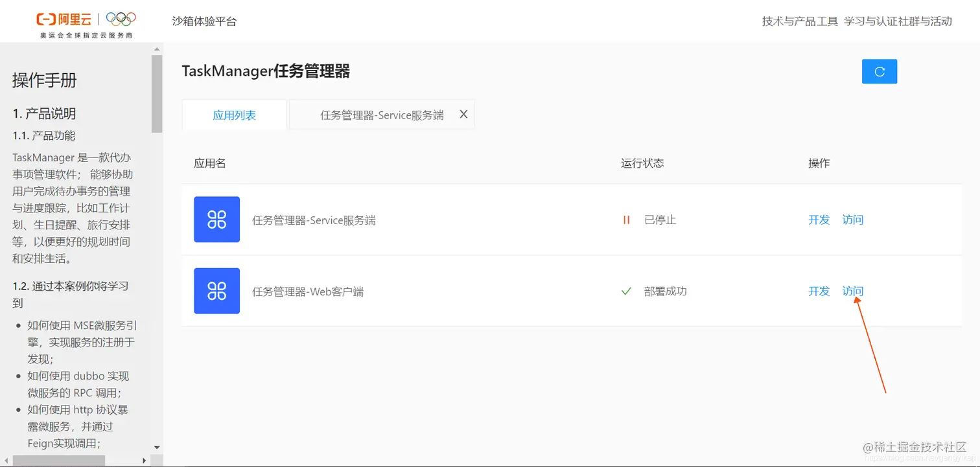Click the http 协议 Feign bullet item
Viewport: 980px width, 467px height.
[78, 426]
